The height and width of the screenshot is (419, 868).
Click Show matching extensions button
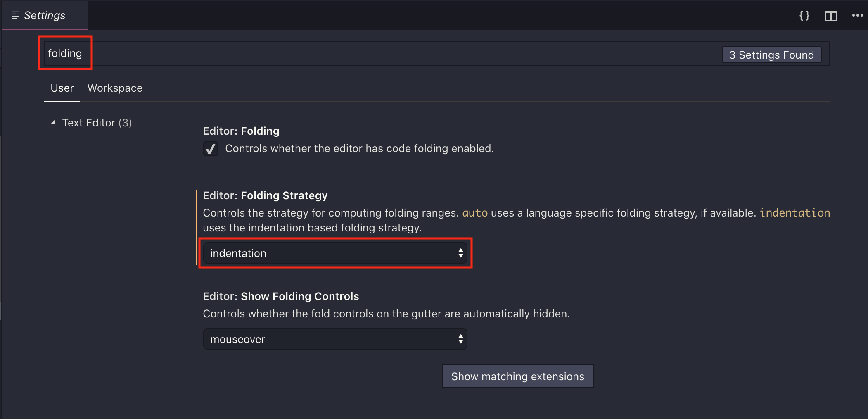pos(517,376)
